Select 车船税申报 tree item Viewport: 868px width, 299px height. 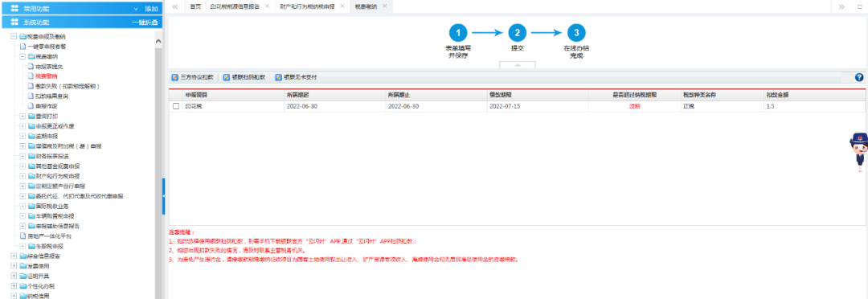(50, 246)
